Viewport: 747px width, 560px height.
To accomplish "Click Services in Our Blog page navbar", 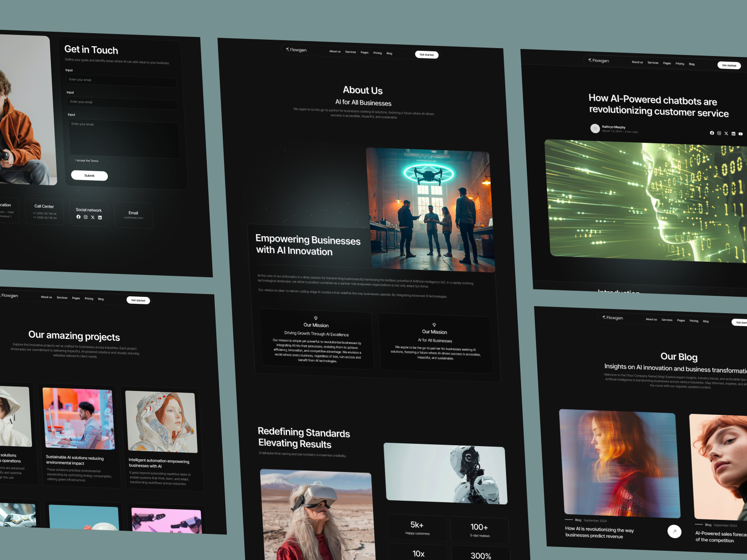I will [x=667, y=320].
